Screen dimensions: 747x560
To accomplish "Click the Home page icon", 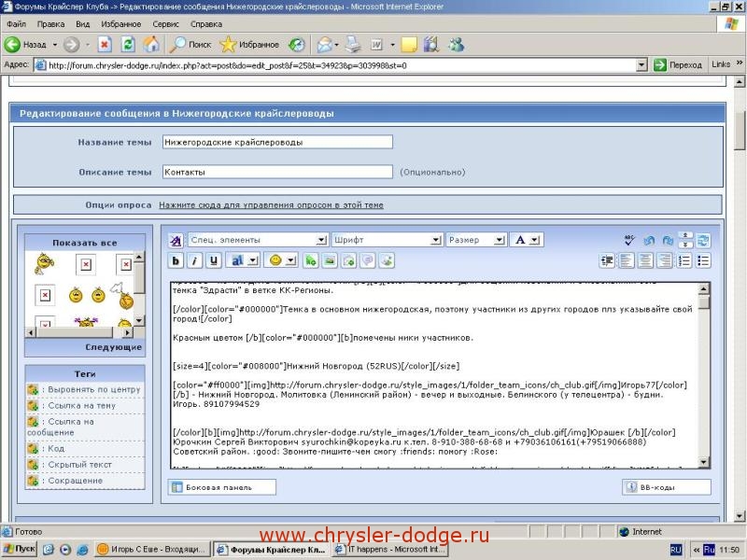I will 151,44.
